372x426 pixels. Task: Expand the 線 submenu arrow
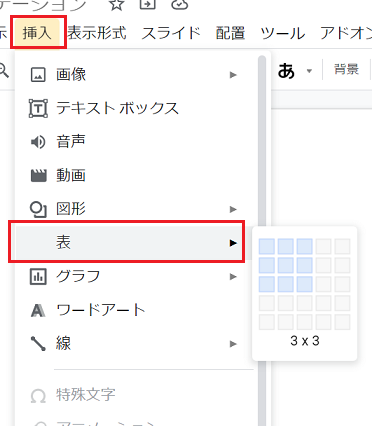point(233,344)
